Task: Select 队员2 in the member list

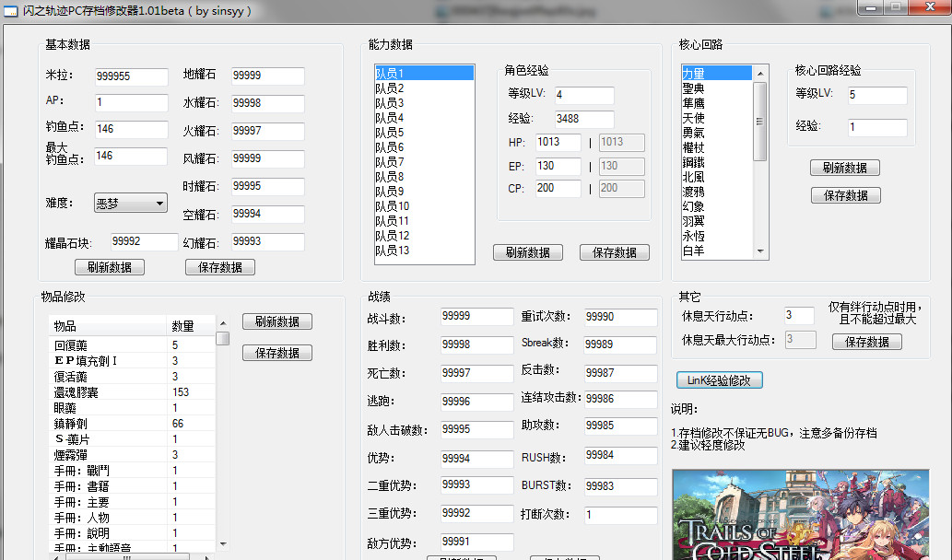Action: [x=424, y=88]
